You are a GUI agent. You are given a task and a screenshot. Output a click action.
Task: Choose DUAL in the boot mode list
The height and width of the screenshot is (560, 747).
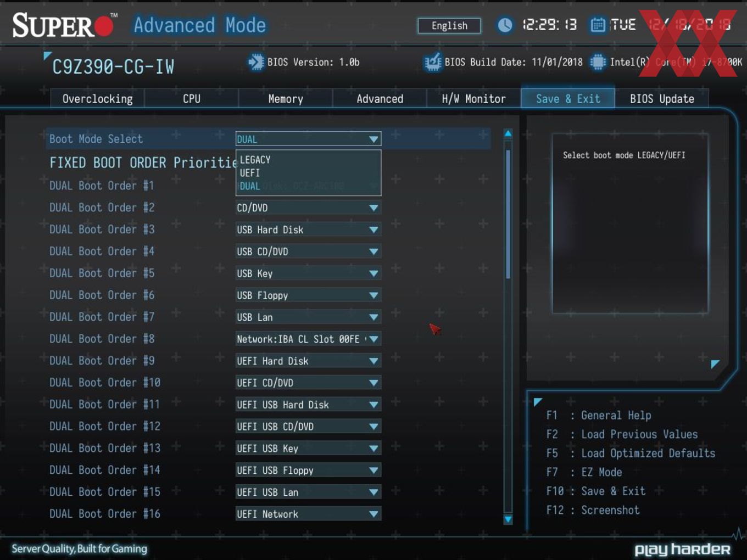click(x=250, y=186)
